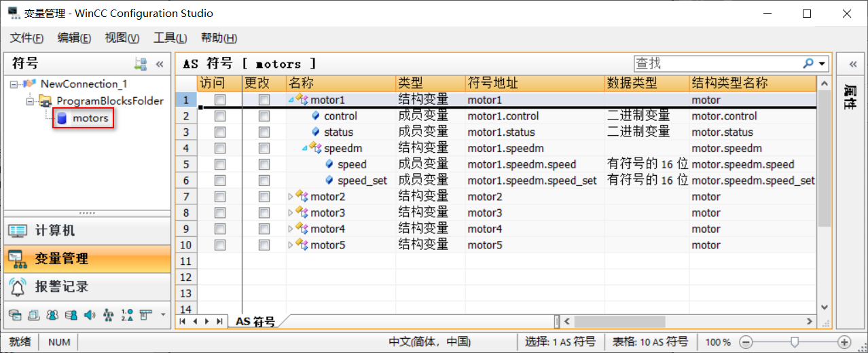Expand the motor3 structure row
The height and width of the screenshot is (353, 868).
291,213
